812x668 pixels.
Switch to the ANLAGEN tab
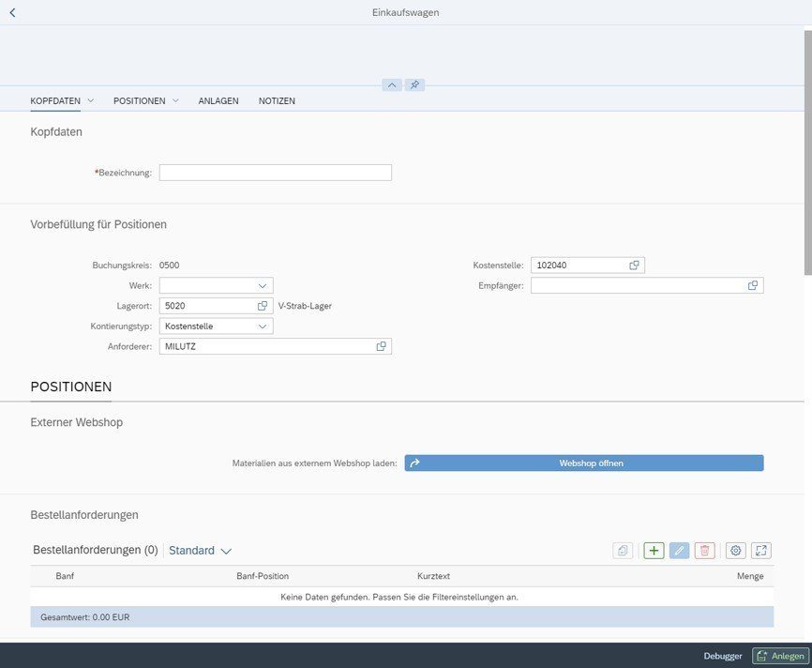click(218, 100)
